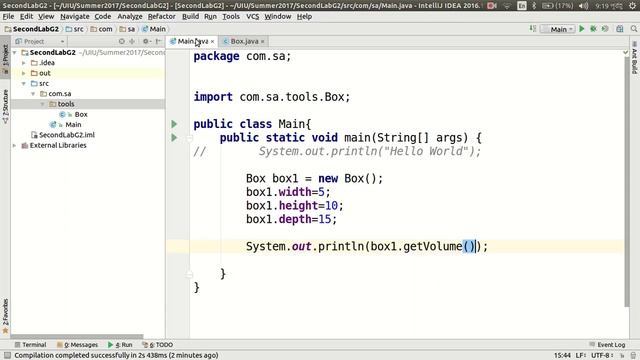Open the Wi-Fi network indicator in system tray
The height and width of the screenshot is (360, 640).
pos(507,6)
